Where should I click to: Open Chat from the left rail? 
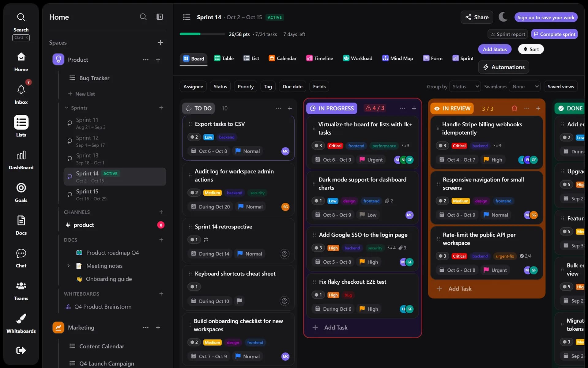(21, 259)
